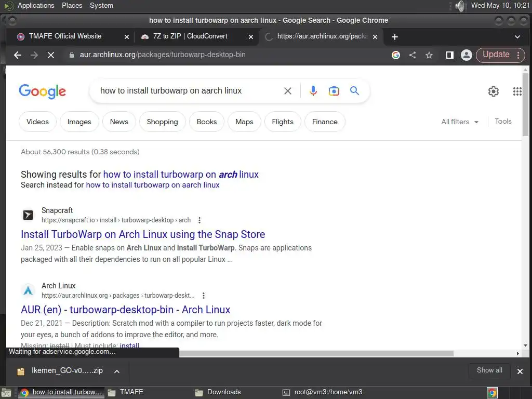
Task: Open the Applications menu
Action: click(36, 6)
